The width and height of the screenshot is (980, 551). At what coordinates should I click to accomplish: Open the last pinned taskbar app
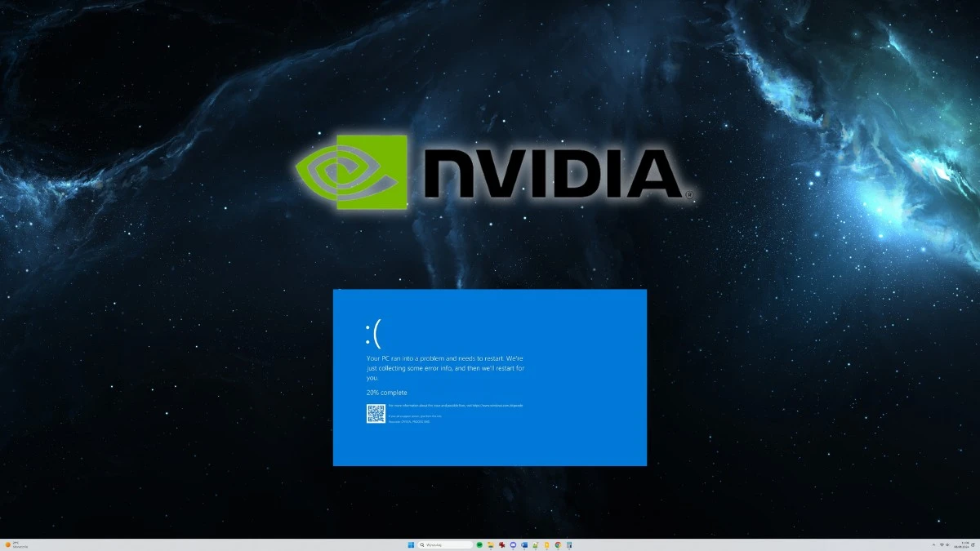[569, 544]
